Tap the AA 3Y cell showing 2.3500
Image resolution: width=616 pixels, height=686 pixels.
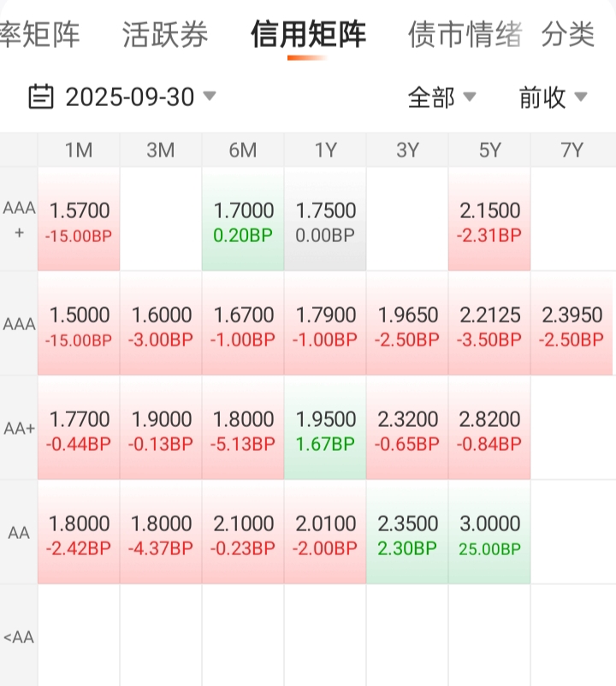(407, 534)
